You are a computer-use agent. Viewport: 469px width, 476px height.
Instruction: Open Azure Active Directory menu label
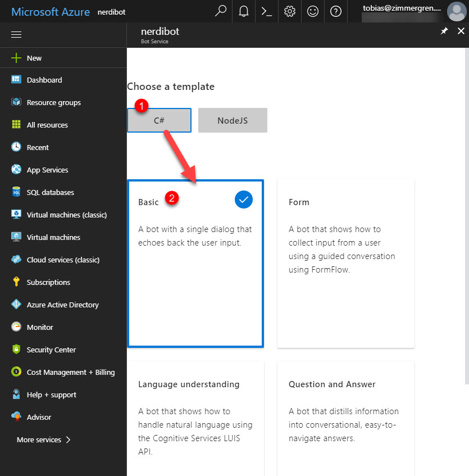pyautogui.click(x=63, y=305)
